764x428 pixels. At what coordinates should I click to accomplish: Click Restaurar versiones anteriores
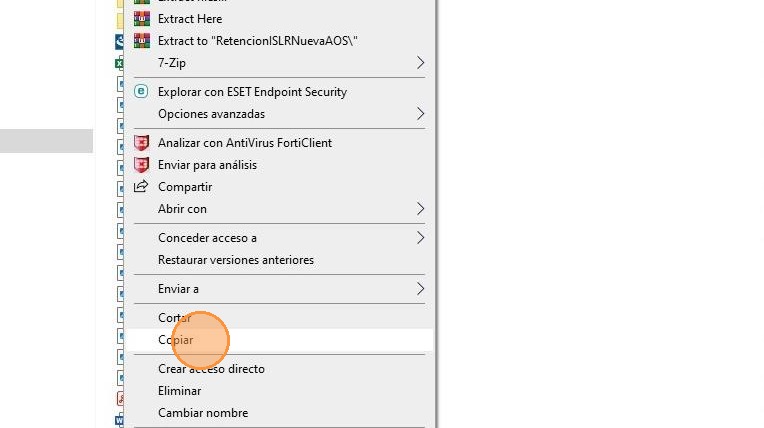click(x=236, y=260)
